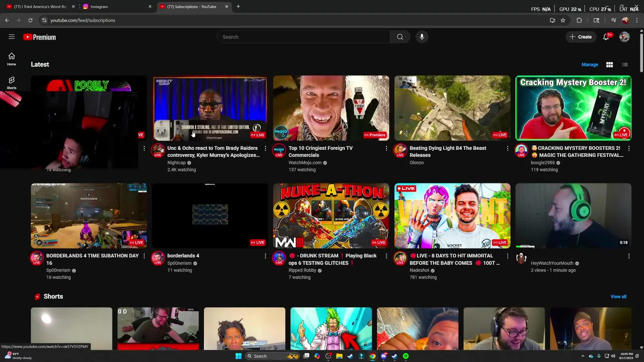This screenshot has width=644, height=362.
Task: Open a new browser tab
Action: click(238, 7)
